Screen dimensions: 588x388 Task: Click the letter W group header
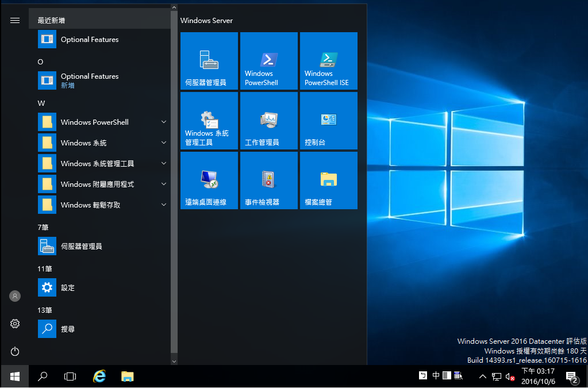click(41, 103)
